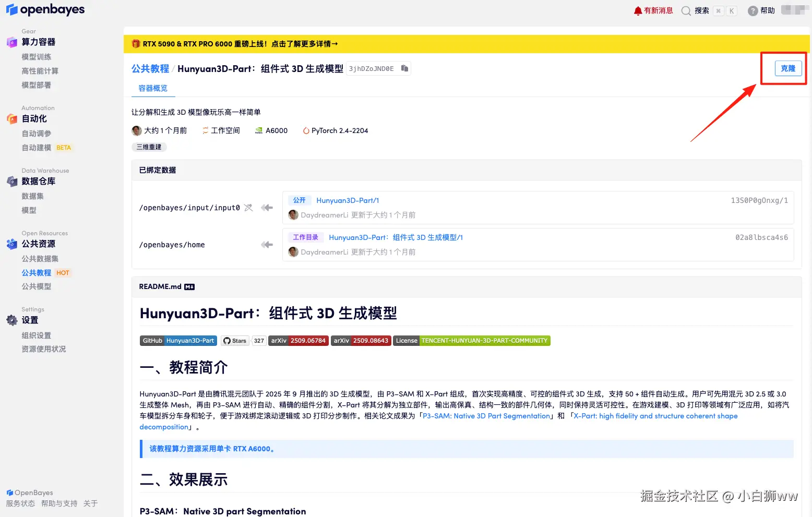Open 公共模型 sidebar item
This screenshot has width=812, height=517.
tap(37, 286)
